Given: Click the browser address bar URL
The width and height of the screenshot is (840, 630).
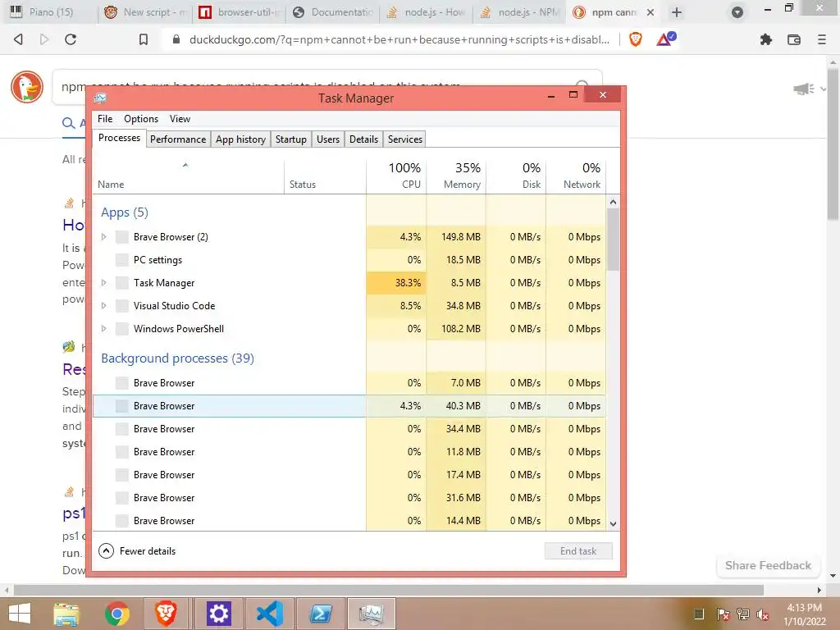Looking at the screenshot, I should 399,39.
